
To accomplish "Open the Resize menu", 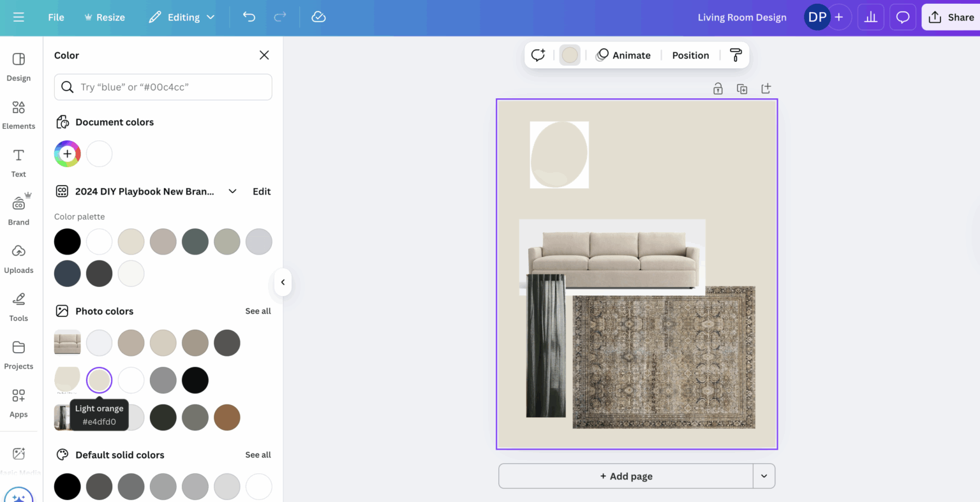I will click(x=105, y=17).
